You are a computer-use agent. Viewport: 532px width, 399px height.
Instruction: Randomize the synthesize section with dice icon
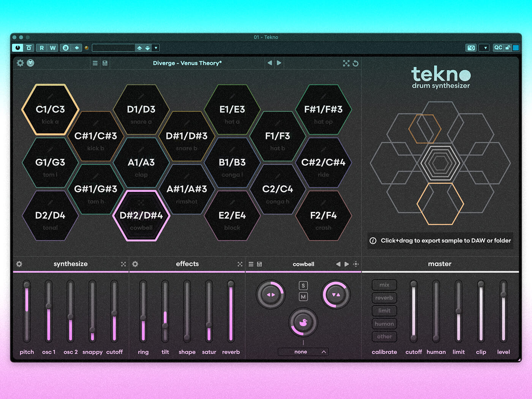tap(123, 264)
